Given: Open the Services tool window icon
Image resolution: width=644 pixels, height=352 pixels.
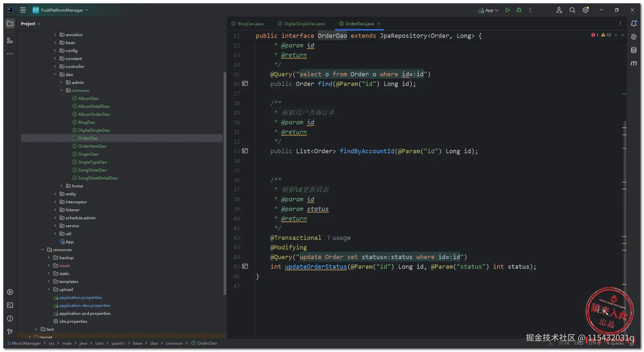Looking at the screenshot, I should (10, 292).
